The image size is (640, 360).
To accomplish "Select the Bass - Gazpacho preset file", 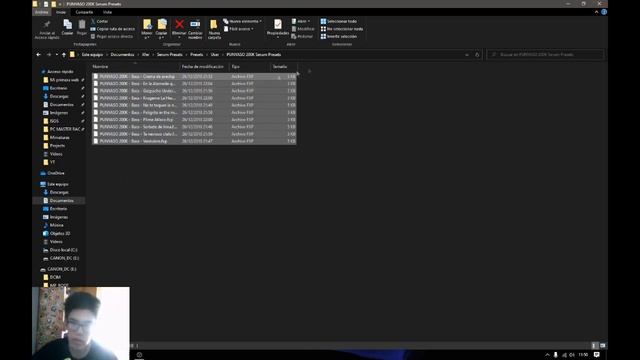I will tap(194, 91).
